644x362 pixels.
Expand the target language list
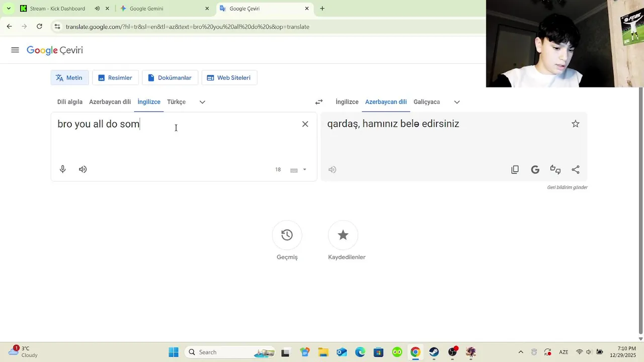(x=457, y=102)
